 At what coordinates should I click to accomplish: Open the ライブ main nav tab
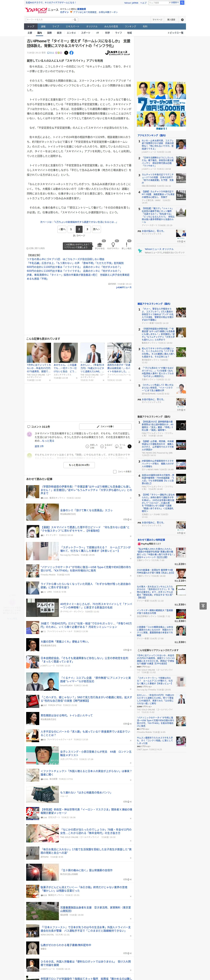(56, 27)
